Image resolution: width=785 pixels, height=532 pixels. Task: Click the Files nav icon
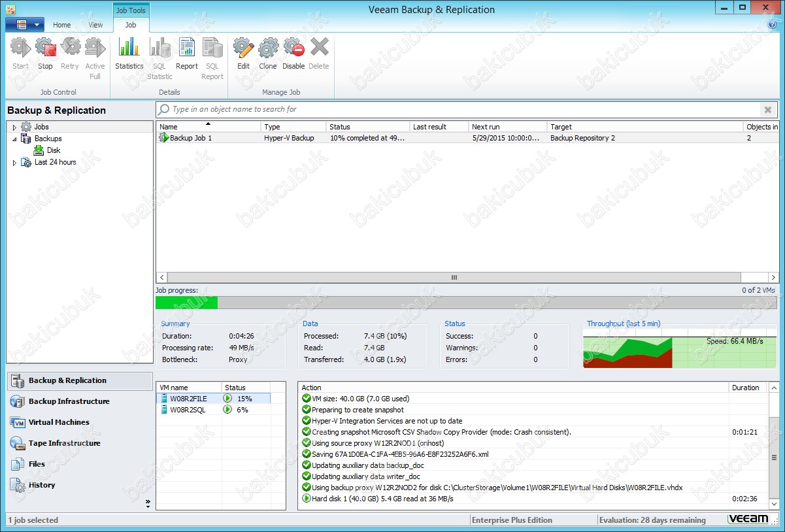(x=18, y=464)
